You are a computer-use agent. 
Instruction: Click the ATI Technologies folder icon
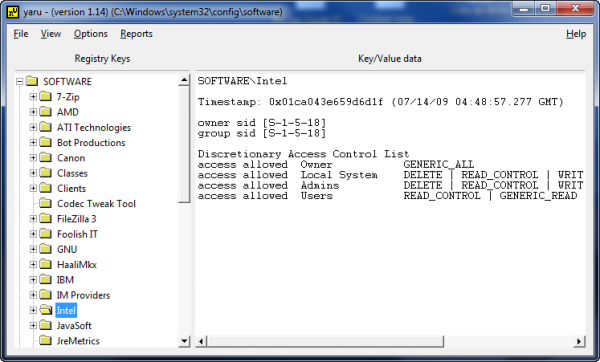(46, 127)
